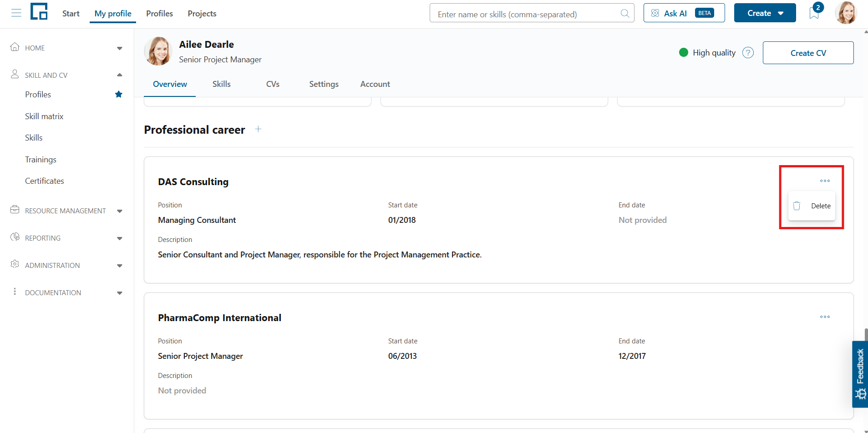Click the Administration gear icon
Image resolution: width=868 pixels, height=433 pixels.
(x=15, y=264)
